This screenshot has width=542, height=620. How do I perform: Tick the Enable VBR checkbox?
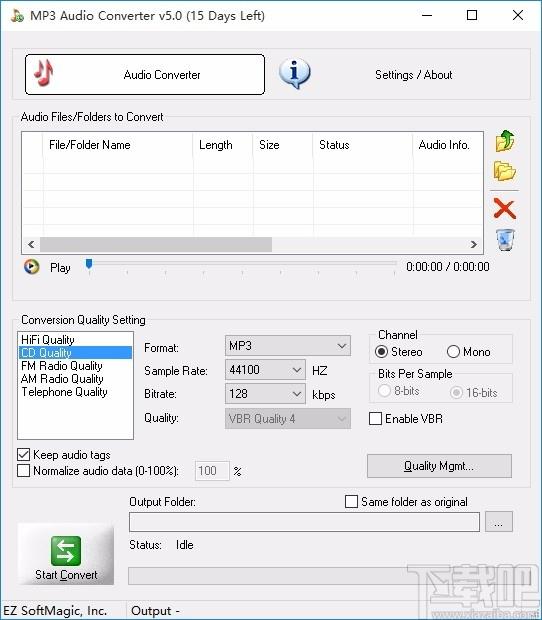[x=375, y=418]
